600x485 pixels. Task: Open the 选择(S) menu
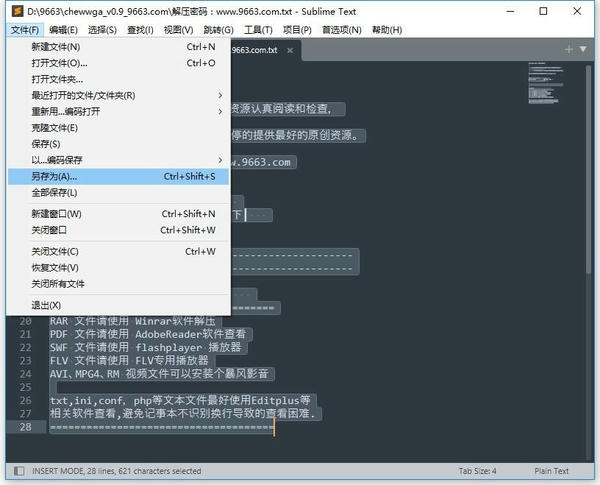(102, 30)
